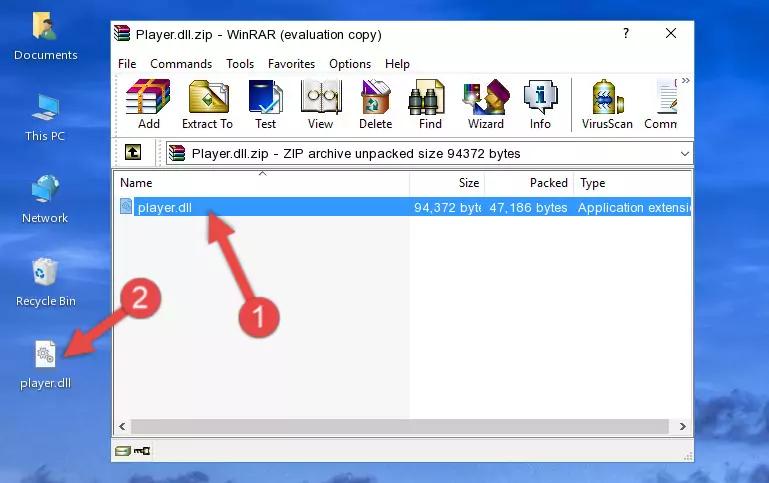Click the drive icon in status bar
This screenshot has height=483, width=769.
pyautogui.click(x=123, y=451)
